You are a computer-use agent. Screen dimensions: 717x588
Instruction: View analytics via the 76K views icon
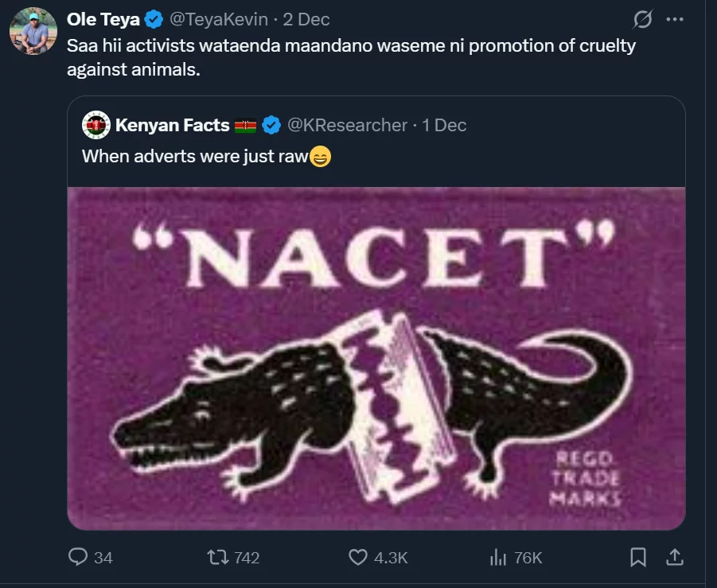pos(497,558)
